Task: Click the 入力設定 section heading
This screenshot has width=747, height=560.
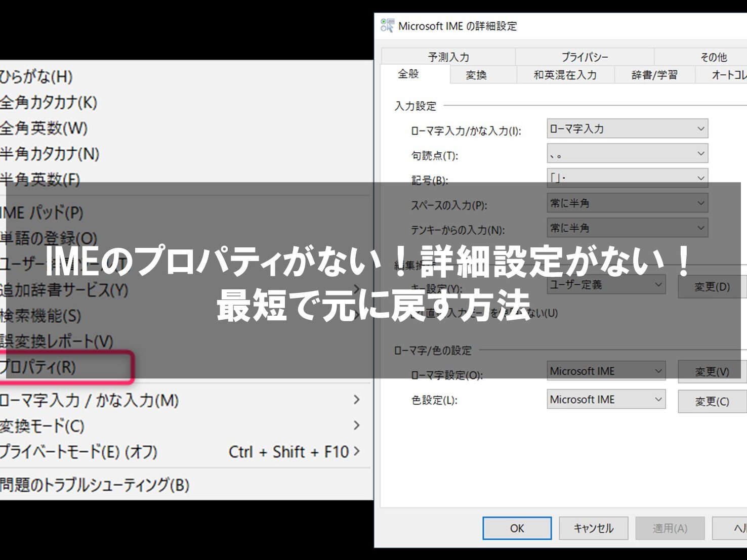Action: (416, 106)
